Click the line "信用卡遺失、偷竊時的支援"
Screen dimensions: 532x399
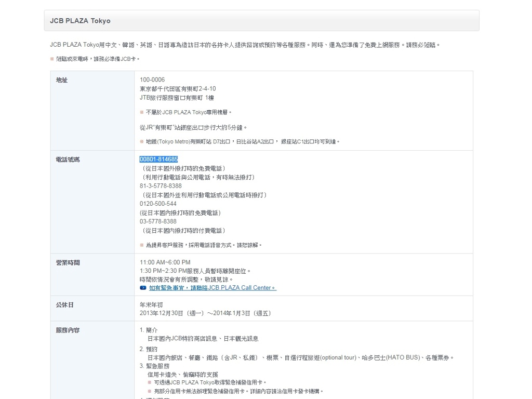182,375
